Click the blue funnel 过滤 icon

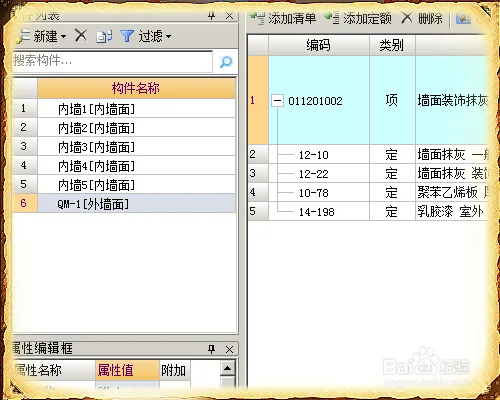[127, 36]
